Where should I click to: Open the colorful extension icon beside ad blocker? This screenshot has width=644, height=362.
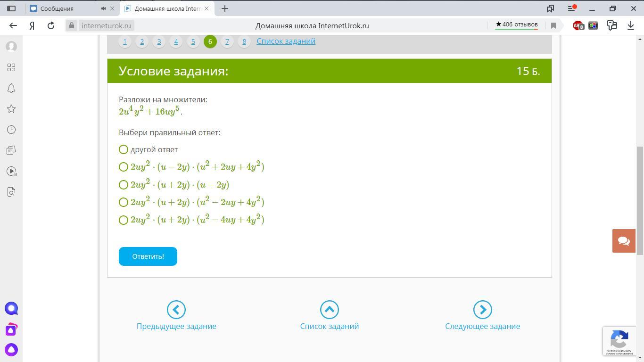tap(593, 25)
